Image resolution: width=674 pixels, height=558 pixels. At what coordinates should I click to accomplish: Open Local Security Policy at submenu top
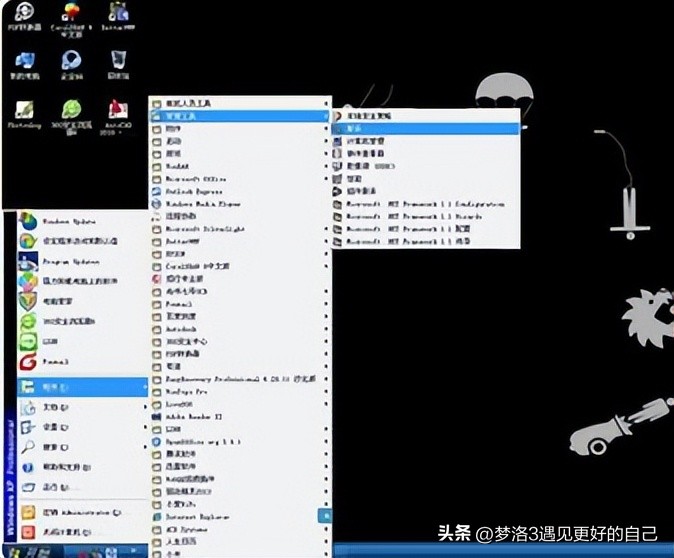(x=426, y=116)
